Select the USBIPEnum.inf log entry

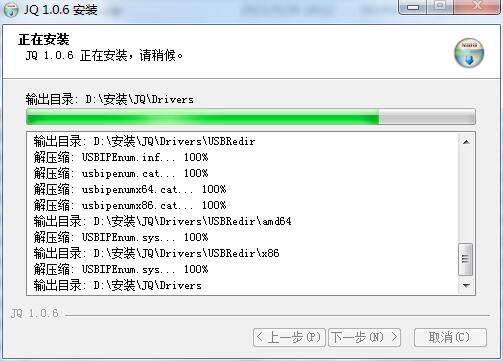point(121,157)
